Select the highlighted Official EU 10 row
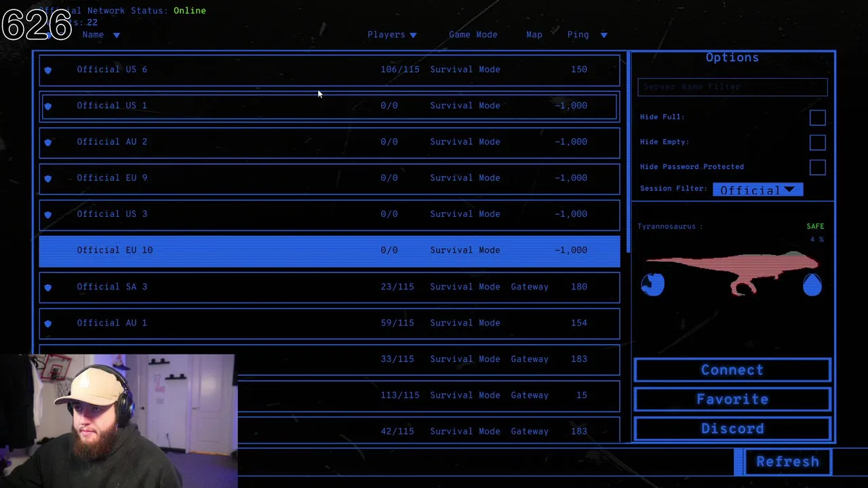Image resolution: width=868 pixels, height=488 pixels. (330, 250)
